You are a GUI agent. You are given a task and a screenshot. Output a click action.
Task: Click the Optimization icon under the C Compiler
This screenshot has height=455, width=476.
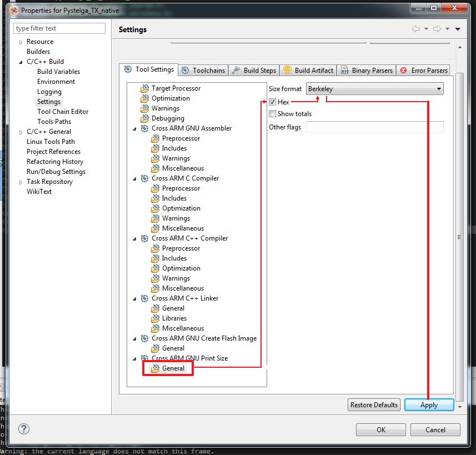tap(155, 208)
